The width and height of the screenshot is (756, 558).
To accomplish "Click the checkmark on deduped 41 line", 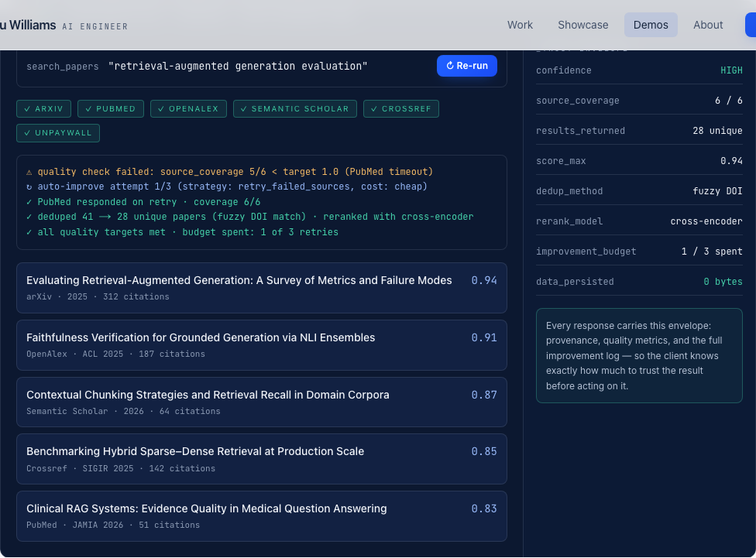I will coord(29,217).
